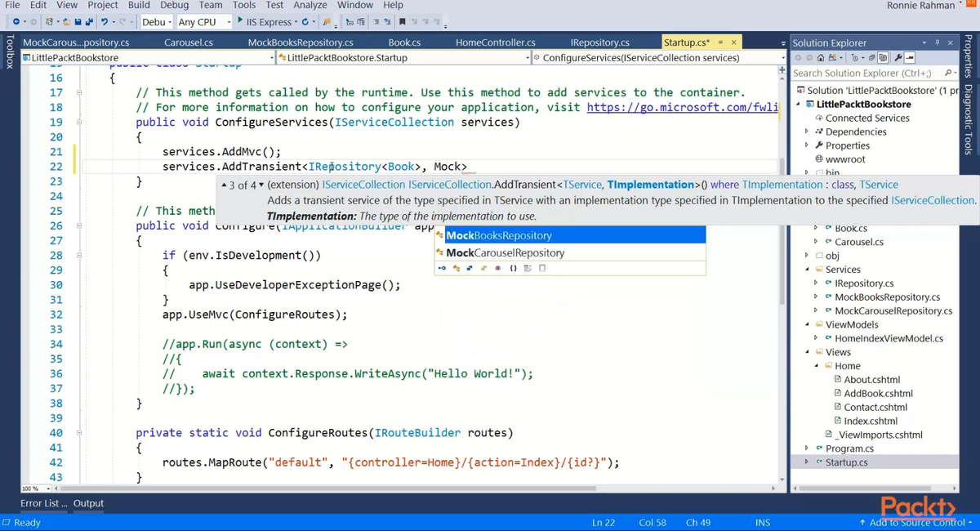The width and height of the screenshot is (980, 531).
Task: Open the Analyze menu
Action: tap(310, 5)
